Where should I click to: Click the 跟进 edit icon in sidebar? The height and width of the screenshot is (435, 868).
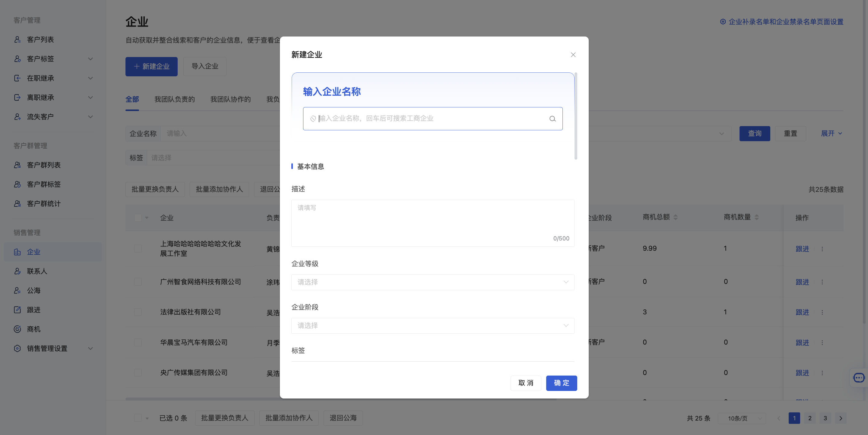17,310
